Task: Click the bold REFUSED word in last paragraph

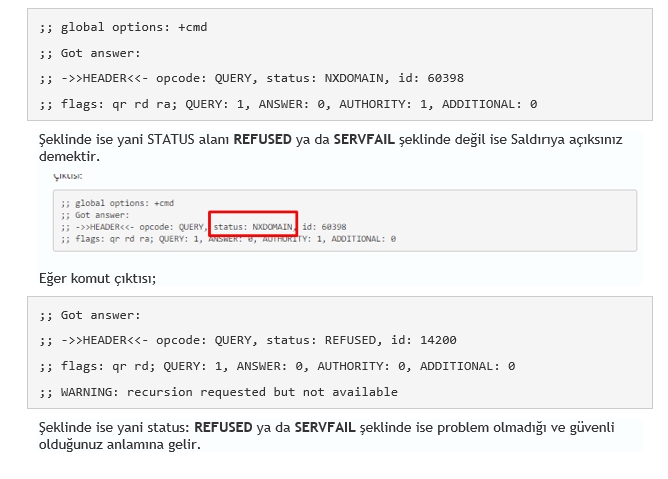Action: point(223,427)
